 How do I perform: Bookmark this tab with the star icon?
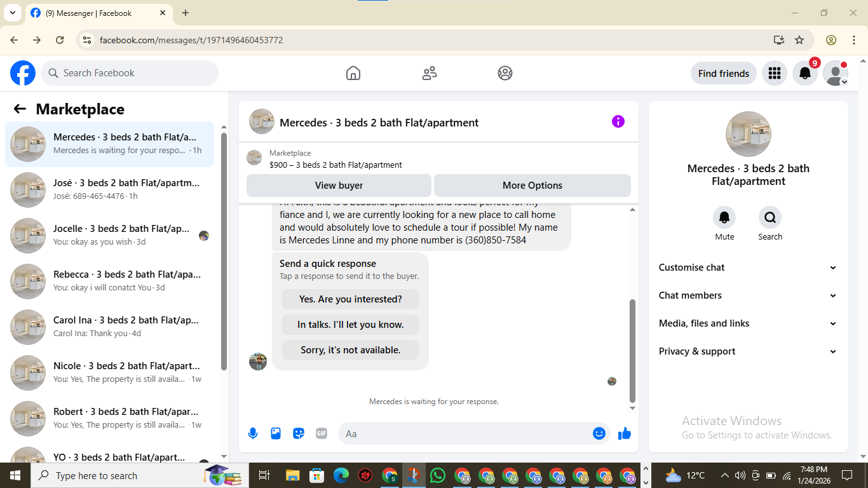click(x=799, y=40)
